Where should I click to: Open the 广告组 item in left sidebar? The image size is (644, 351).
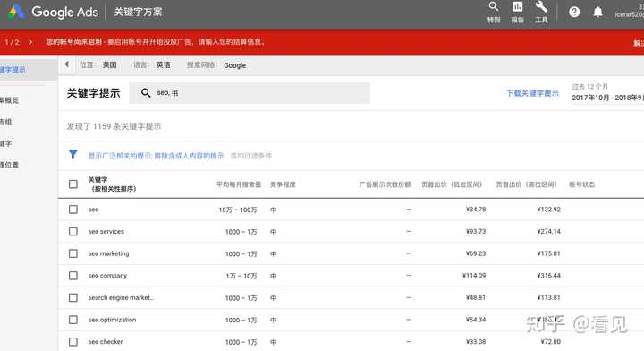point(5,122)
